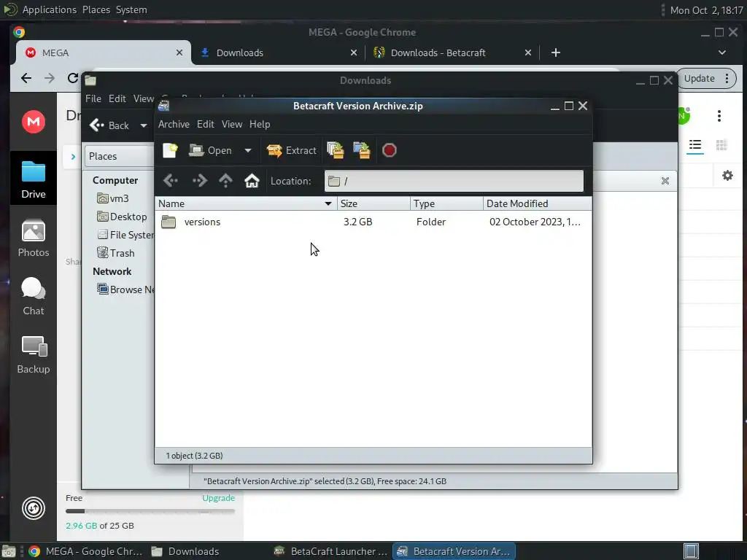
Task: Close the MEGA Chrome tab
Action: click(179, 52)
